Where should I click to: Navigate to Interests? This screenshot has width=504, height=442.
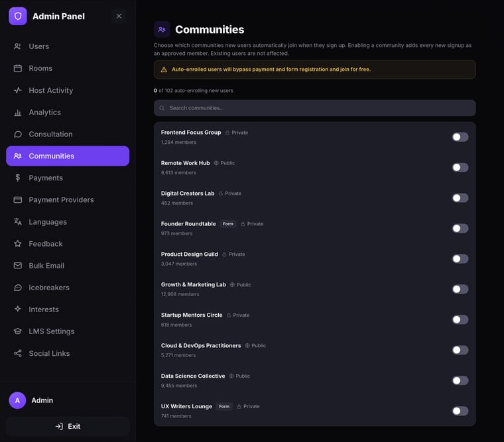(x=68, y=309)
